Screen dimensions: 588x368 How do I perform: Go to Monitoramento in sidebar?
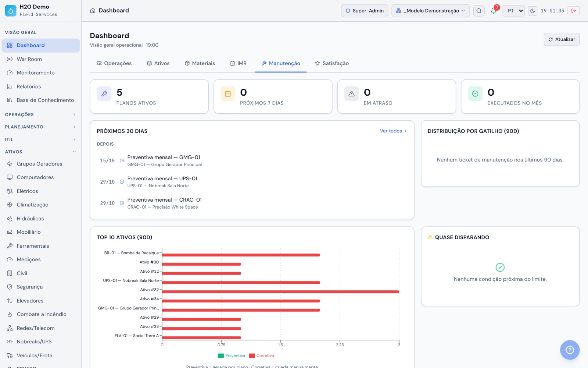[41, 73]
